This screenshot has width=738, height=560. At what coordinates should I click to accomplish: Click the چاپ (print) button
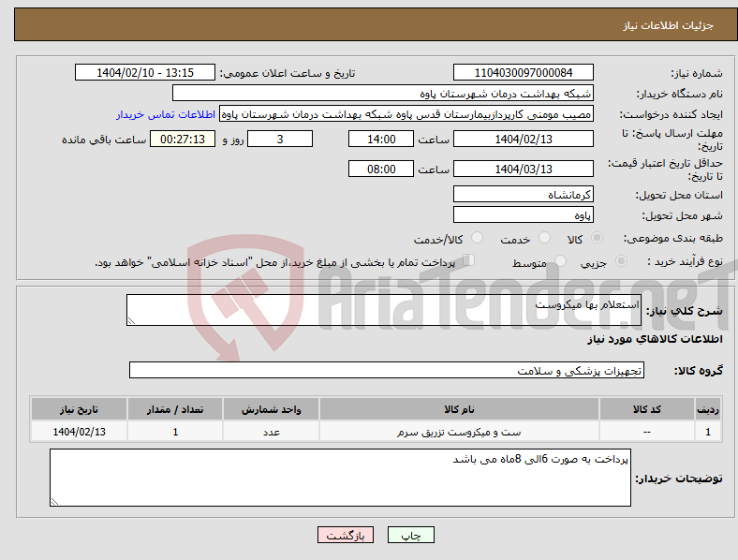click(410, 535)
